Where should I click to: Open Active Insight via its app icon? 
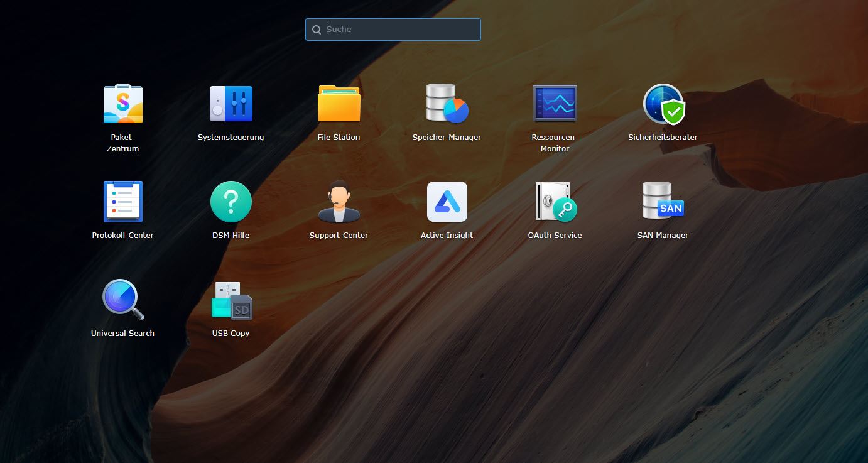tap(447, 202)
